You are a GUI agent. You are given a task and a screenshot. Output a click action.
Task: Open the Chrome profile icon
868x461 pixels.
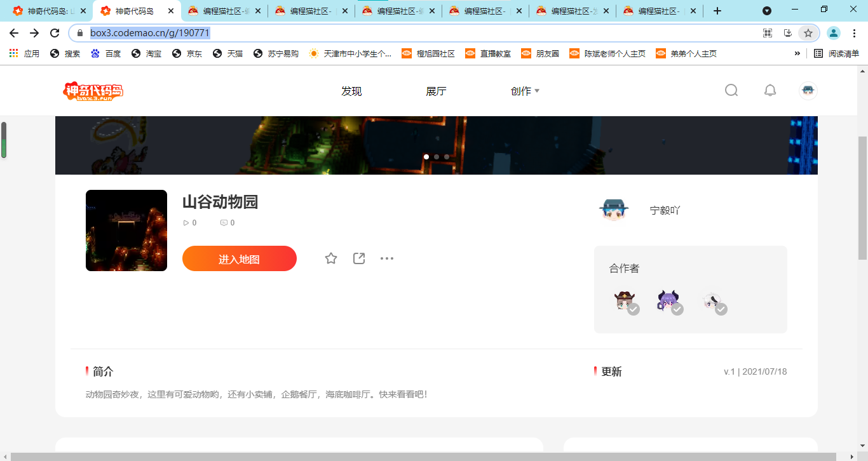coord(834,33)
